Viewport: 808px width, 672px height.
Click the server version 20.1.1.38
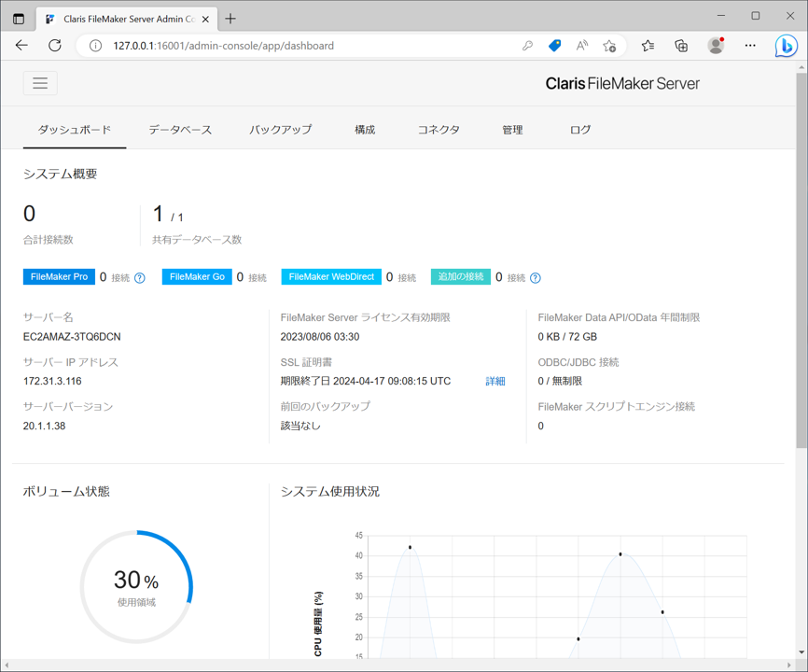click(44, 426)
